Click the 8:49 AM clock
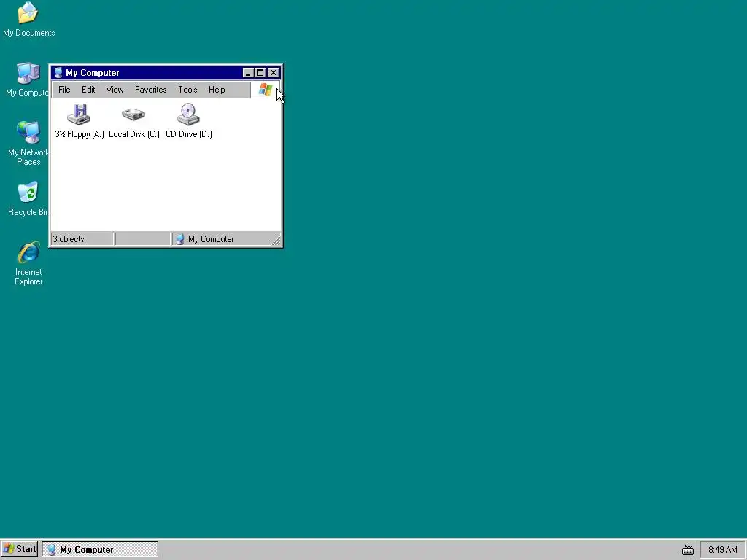This screenshot has width=747, height=560. [x=723, y=550]
